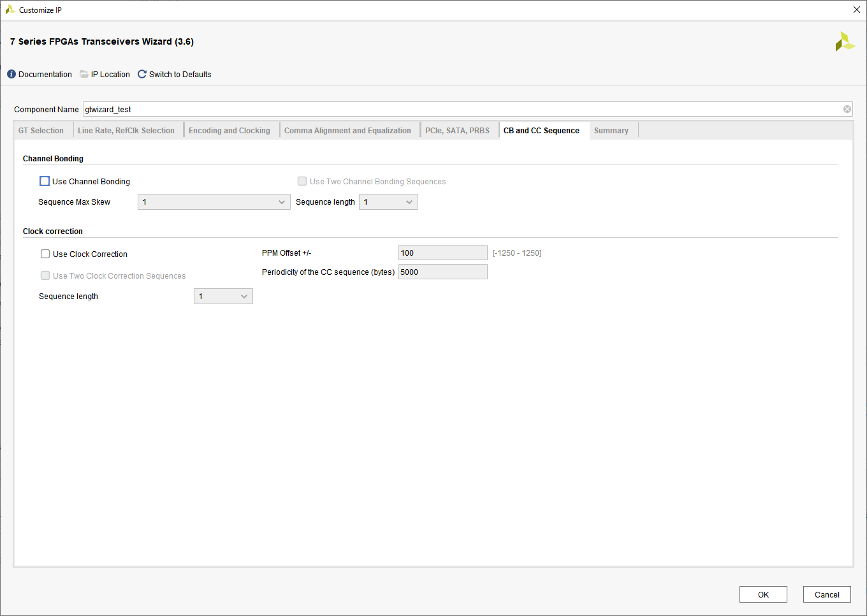867x616 pixels.
Task: Click the Periodicity of CC sequence field
Action: 443,272
